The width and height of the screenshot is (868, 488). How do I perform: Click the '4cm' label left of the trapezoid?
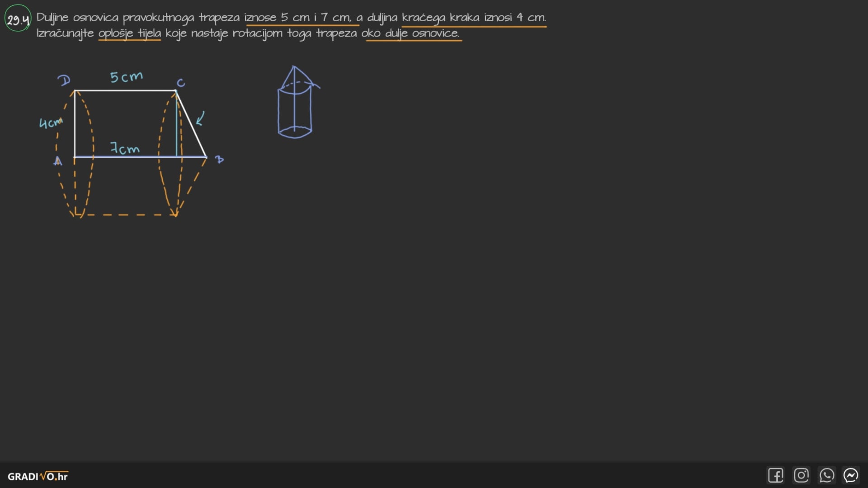(50, 122)
